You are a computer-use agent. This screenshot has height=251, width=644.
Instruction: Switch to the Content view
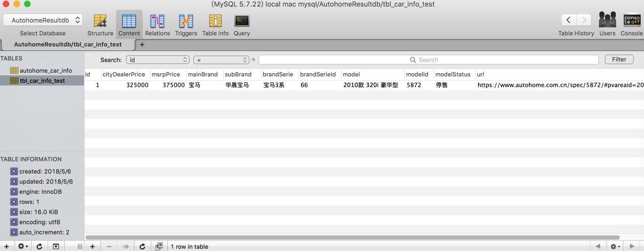[x=129, y=25]
